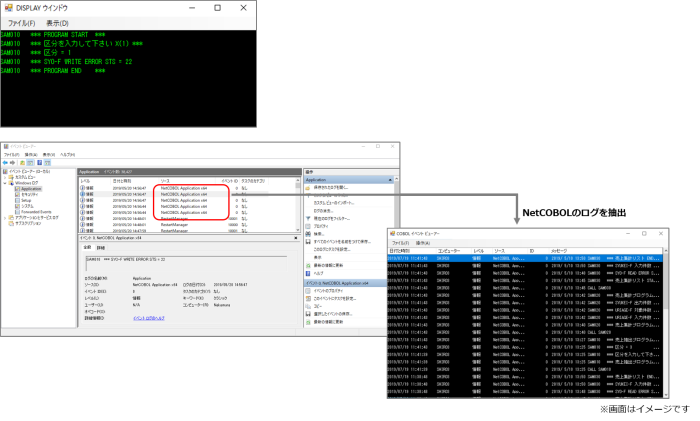Switch to the 詳細 tab in event details
This screenshot has height=421, width=700.
coord(101,247)
